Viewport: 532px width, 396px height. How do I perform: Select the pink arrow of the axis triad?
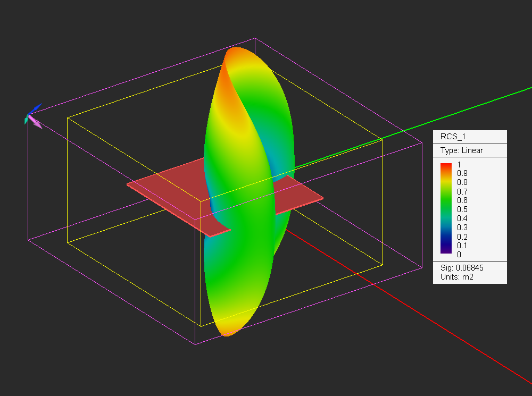[36, 122]
